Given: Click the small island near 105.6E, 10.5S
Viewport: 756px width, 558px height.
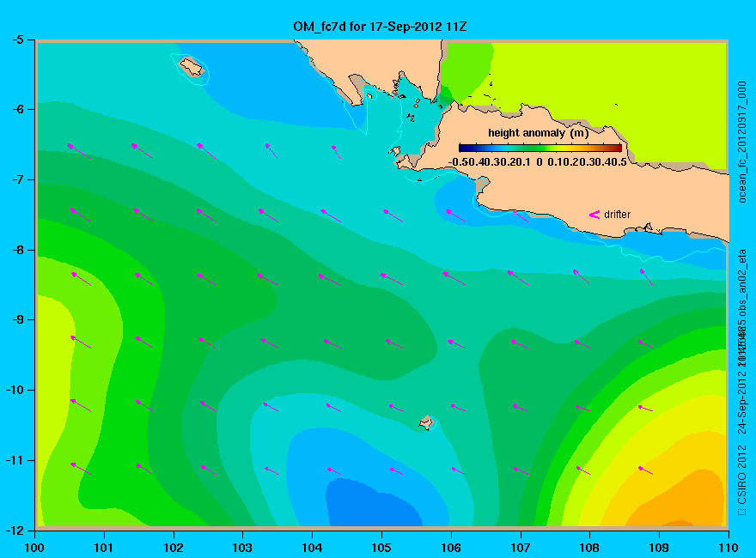Looking at the screenshot, I should (x=426, y=422).
